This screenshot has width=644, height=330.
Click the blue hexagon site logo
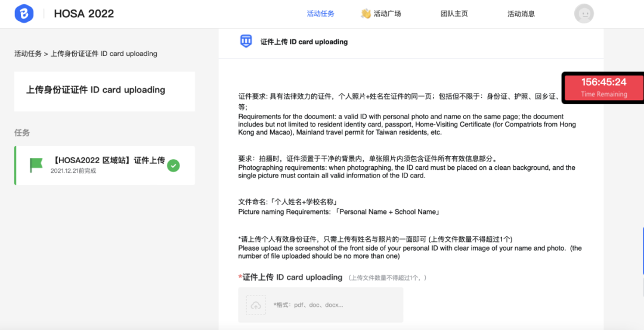[23, 14]
